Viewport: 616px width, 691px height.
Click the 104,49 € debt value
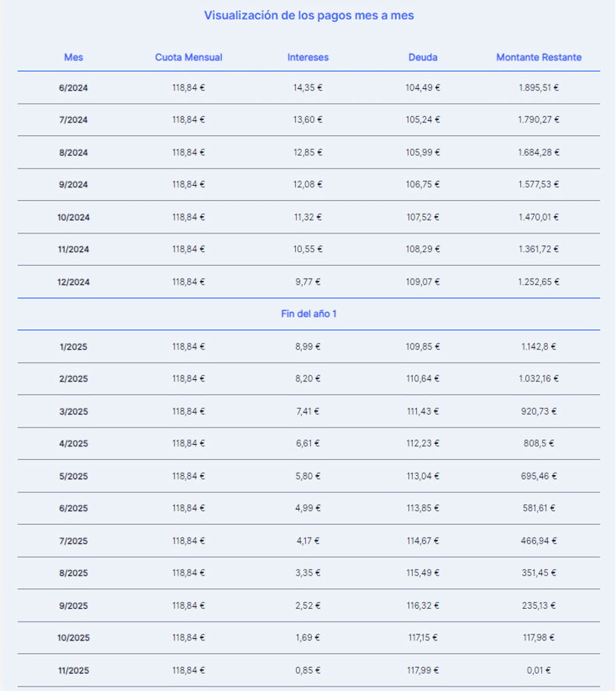(x=423, y=88)
